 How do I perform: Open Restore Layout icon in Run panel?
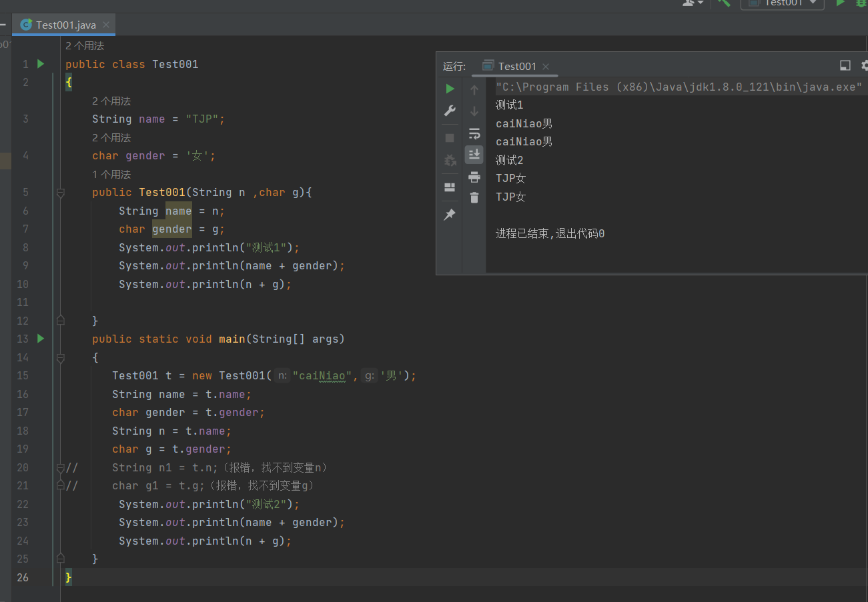[x=450, y=187]
